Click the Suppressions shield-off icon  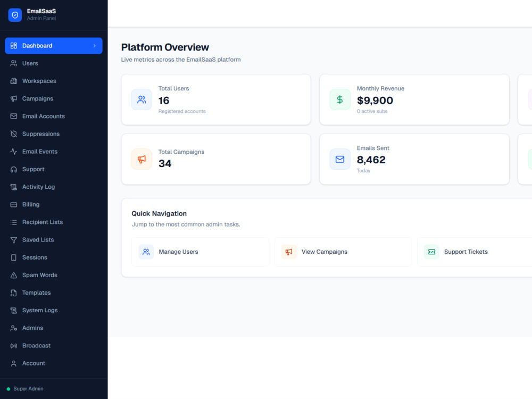coord(14,134)
